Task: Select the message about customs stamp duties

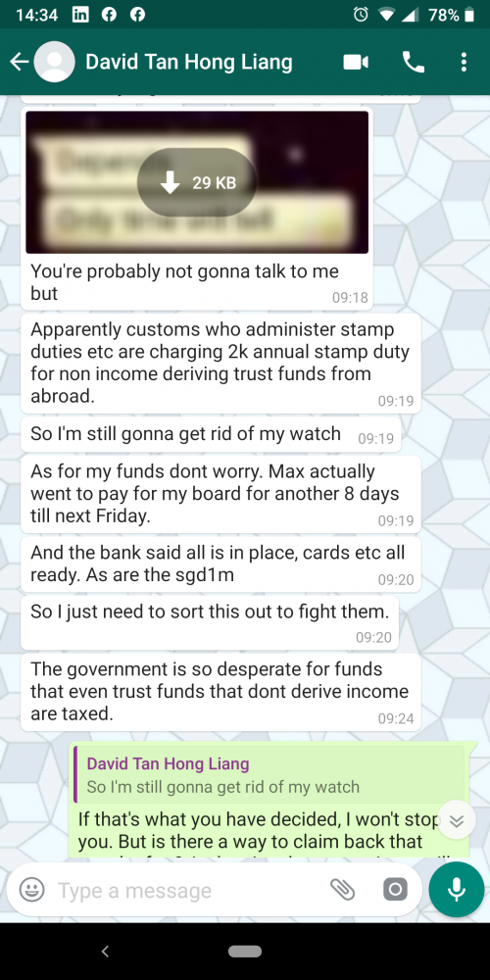Action: (x=220, y=364)
